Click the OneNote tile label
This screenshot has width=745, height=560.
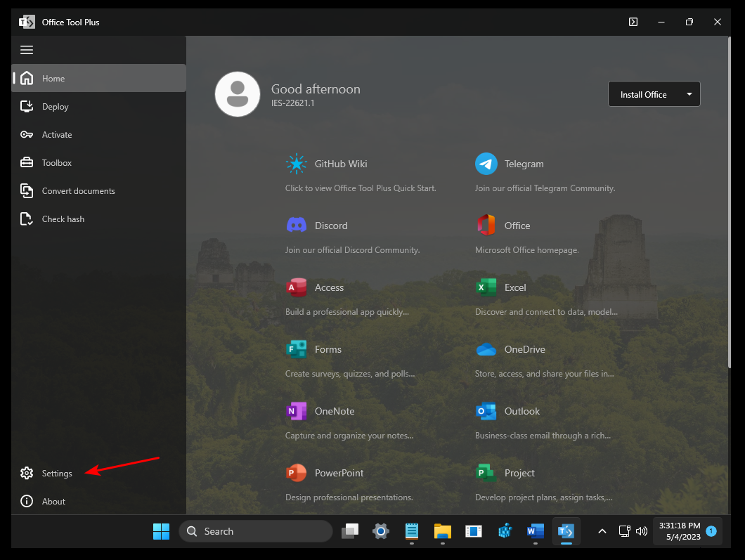click(x=335, y=411)
